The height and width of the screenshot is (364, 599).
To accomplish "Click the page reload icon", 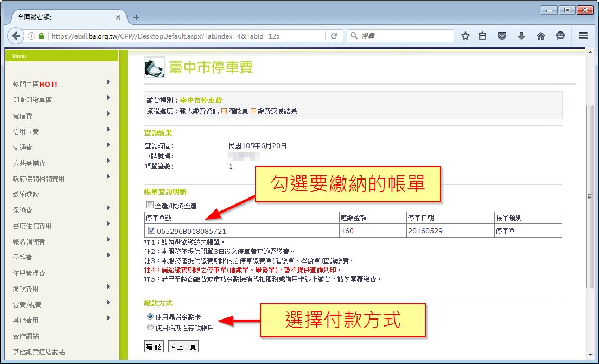I will point(333,35).
